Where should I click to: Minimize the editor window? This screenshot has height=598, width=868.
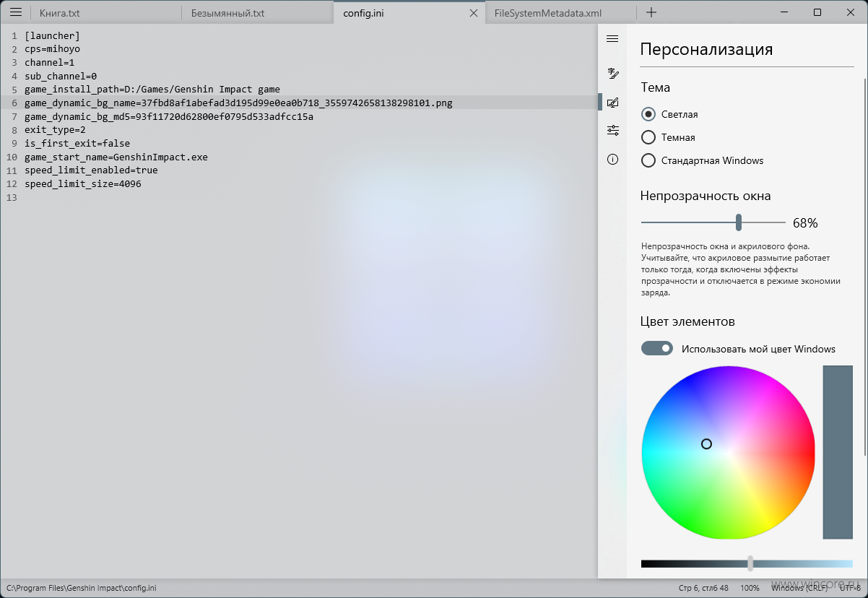[x=784, y=12]
